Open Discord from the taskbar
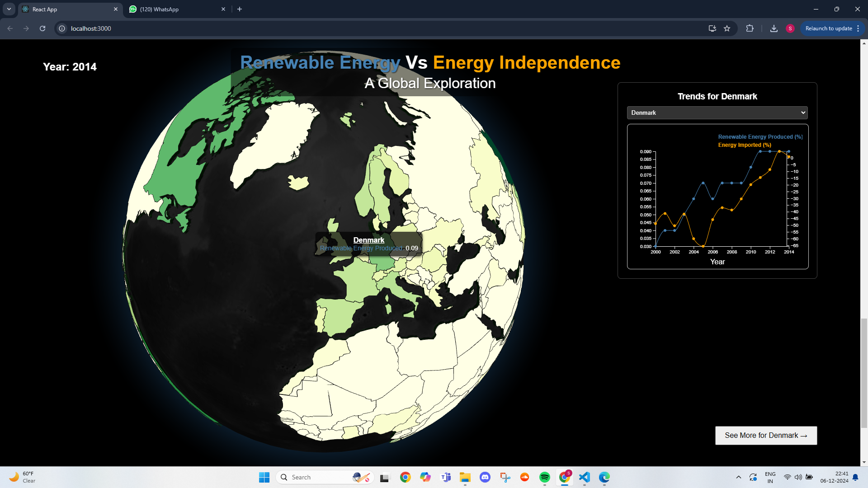This screenshot has width=868, height=488. (485, 477)
